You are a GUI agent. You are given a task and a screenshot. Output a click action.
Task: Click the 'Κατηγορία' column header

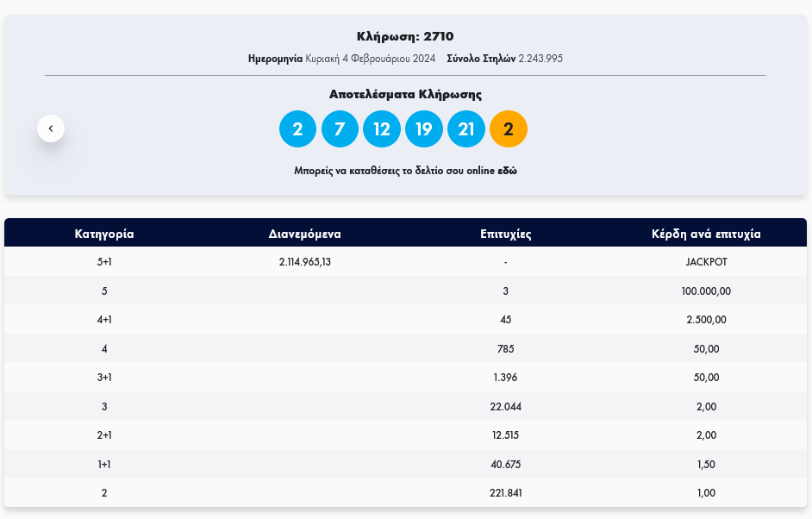pyautogui.click(x=104, y=234)
